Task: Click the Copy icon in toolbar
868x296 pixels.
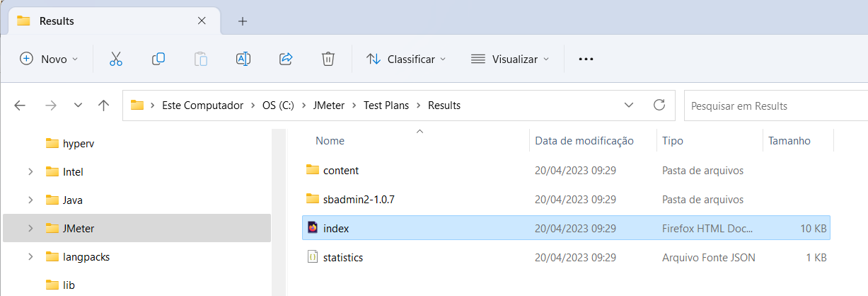Action: coord(158,59)
